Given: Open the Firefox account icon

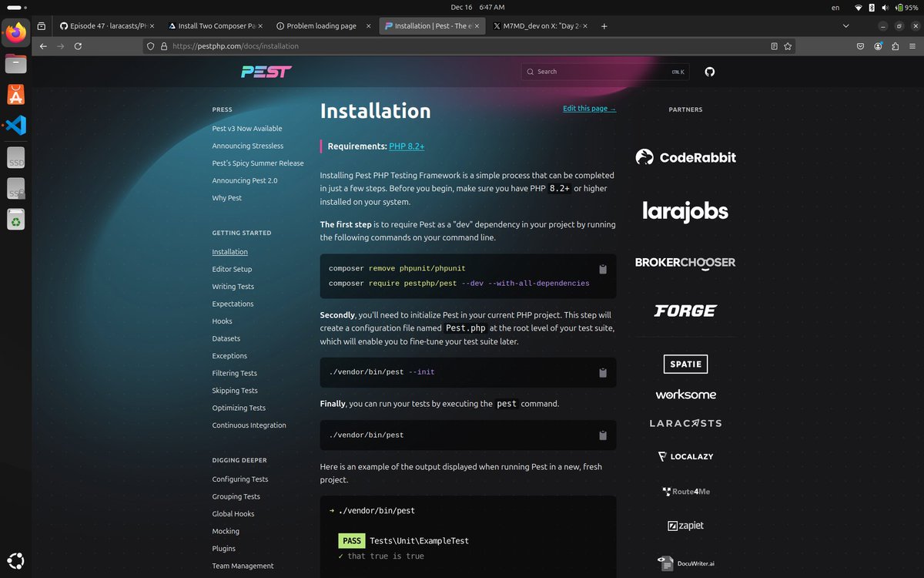Looking at the screenshot, I should [x=878, y=46].
